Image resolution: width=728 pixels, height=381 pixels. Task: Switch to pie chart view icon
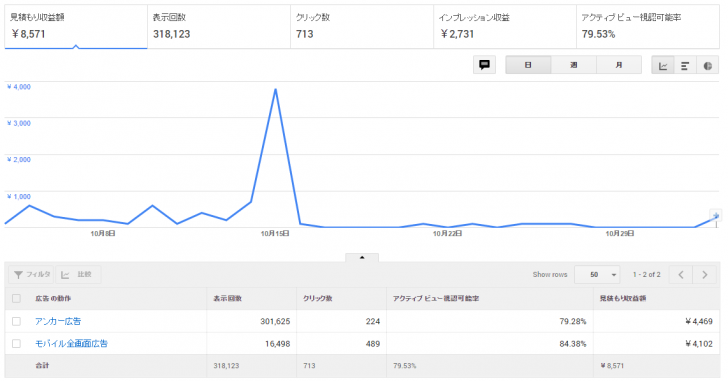point(708,65)
